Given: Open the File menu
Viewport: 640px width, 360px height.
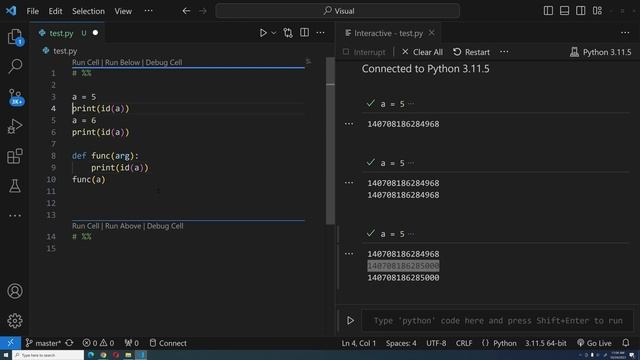Looking at the screenshot, I should coord(33,11).
